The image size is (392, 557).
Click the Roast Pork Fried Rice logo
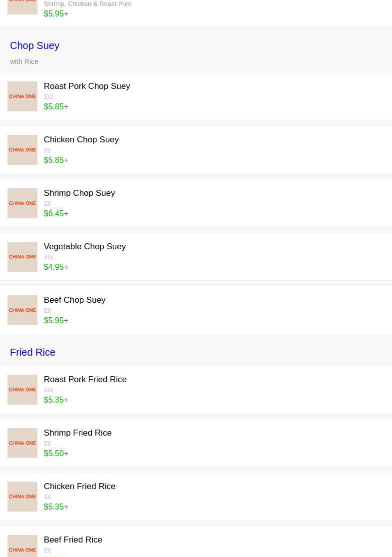(x=22, y=390)
